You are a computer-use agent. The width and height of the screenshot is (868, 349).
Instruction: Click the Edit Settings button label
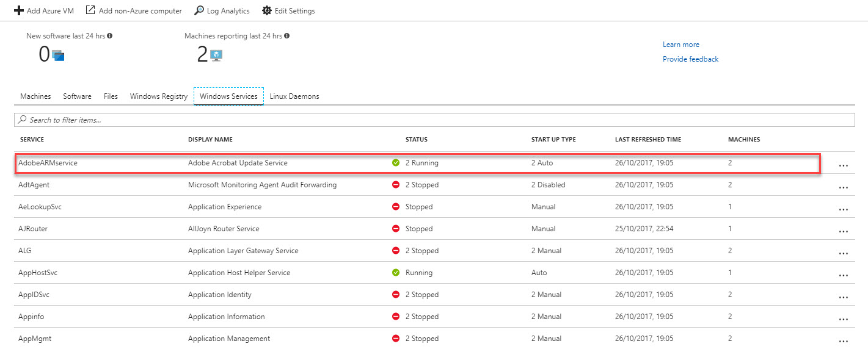(295, 11)
